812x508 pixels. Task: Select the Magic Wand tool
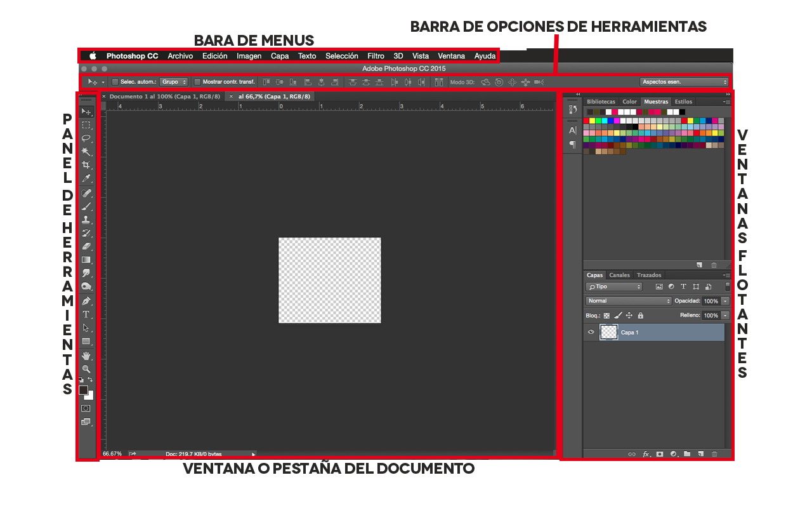point(86,152)
